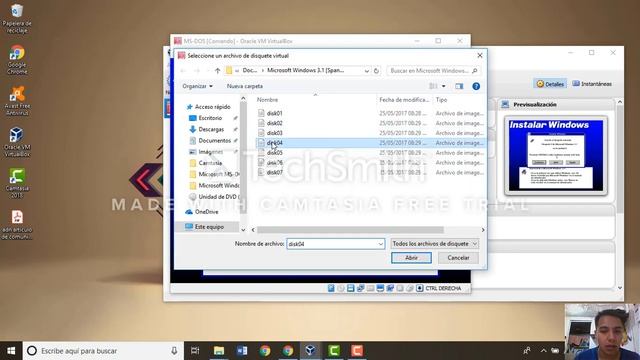Select Documentos in the navigation pane
This screenshot has width=640, height=360.
point(214,140)
